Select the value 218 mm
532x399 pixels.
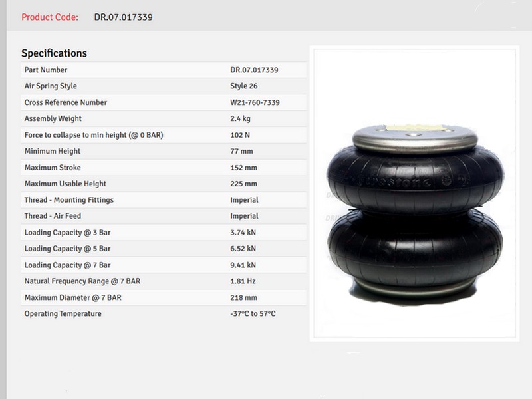coord(244,297)
